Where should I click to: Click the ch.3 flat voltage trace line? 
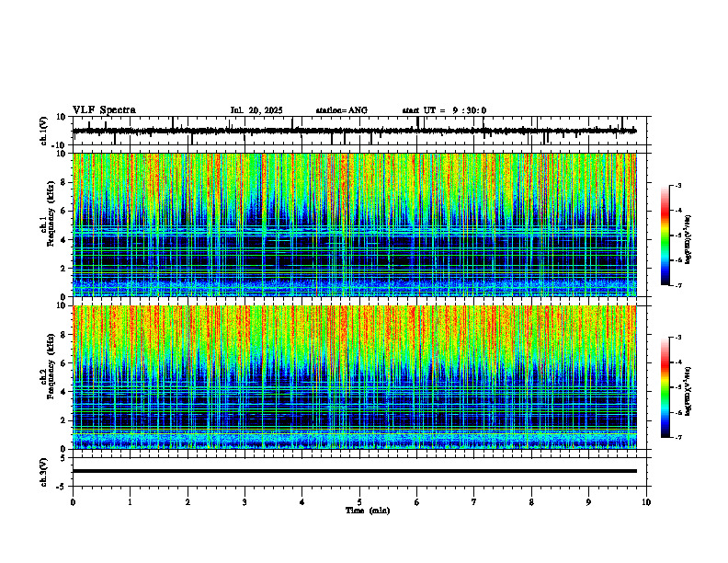tap(354, 471)
